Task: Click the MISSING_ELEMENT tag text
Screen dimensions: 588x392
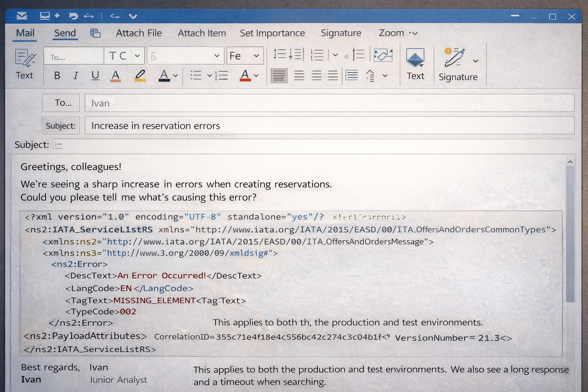Action: (155, 301)
